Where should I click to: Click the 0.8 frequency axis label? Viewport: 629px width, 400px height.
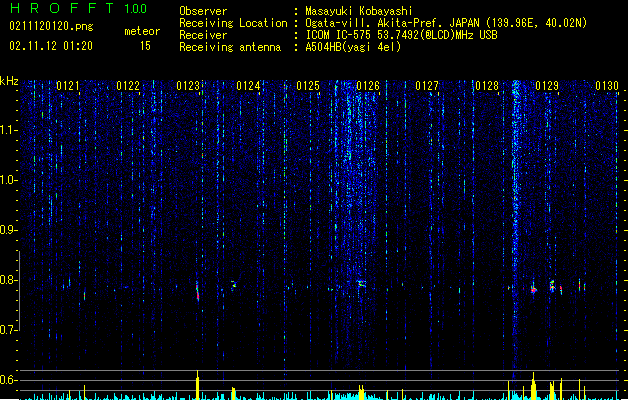coord(8,280)
